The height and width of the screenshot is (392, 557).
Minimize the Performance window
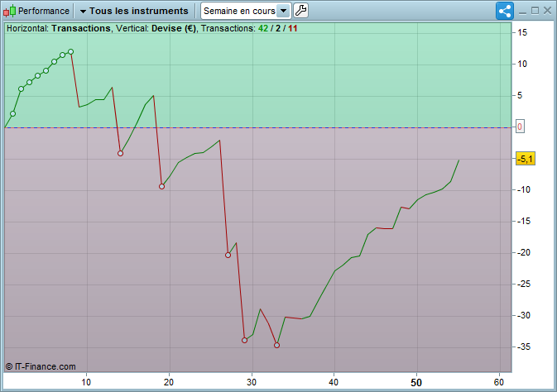pyautogui.click(x=522, y=12)
